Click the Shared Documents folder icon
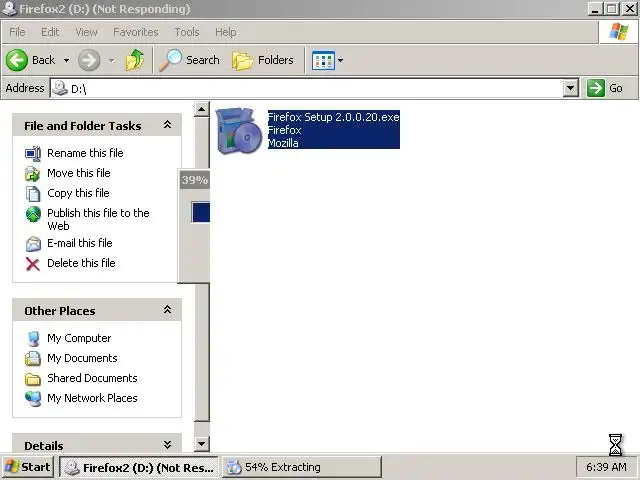This screenshot has width=640, height=480. pos(33,379)
